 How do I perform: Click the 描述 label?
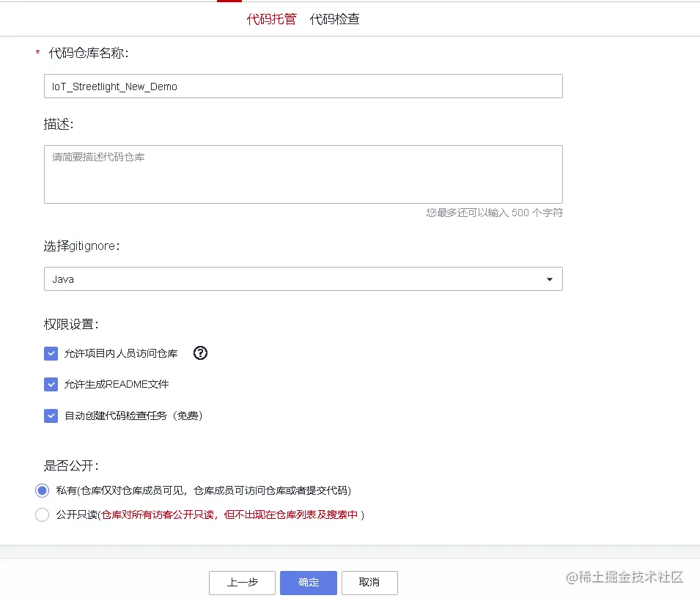click(x=59, y=124)
